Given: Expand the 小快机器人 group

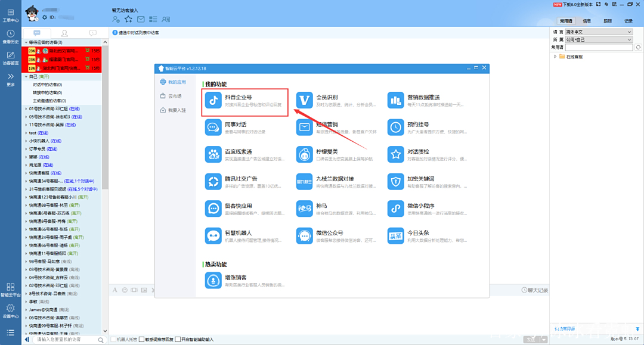Looking at the screenshot, I should click(26, 141).
